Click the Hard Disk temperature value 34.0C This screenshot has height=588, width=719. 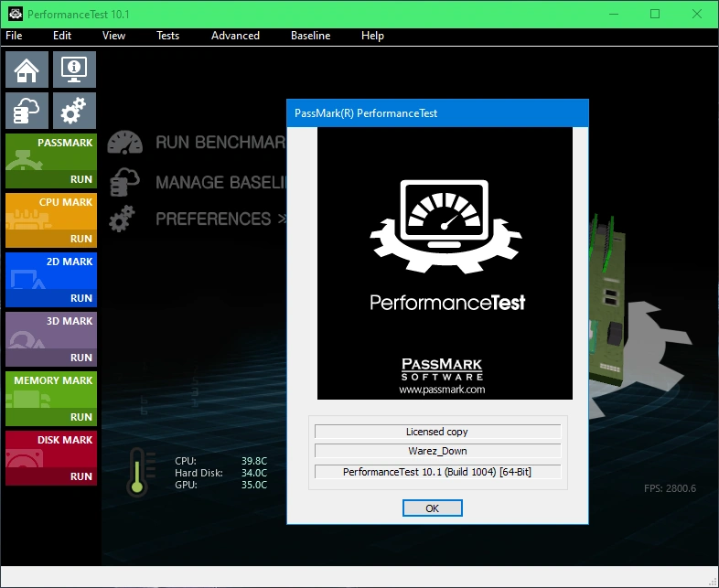254,473
